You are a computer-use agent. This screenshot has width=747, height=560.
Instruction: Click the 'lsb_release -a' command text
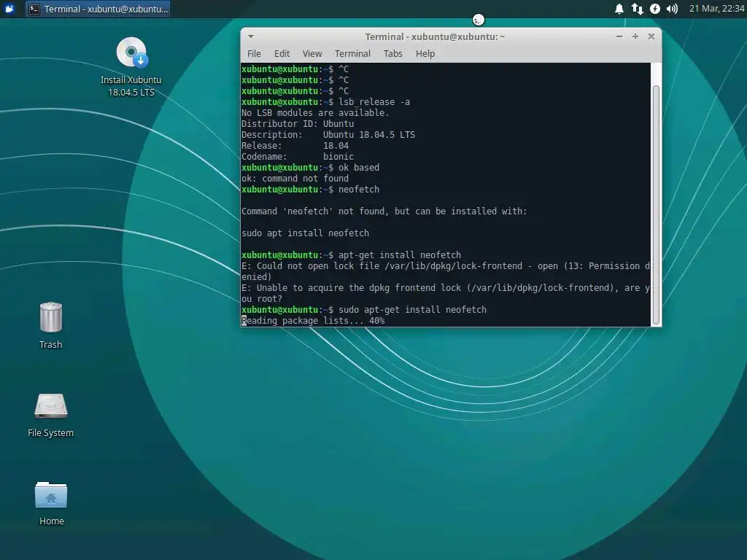[374, 102]
